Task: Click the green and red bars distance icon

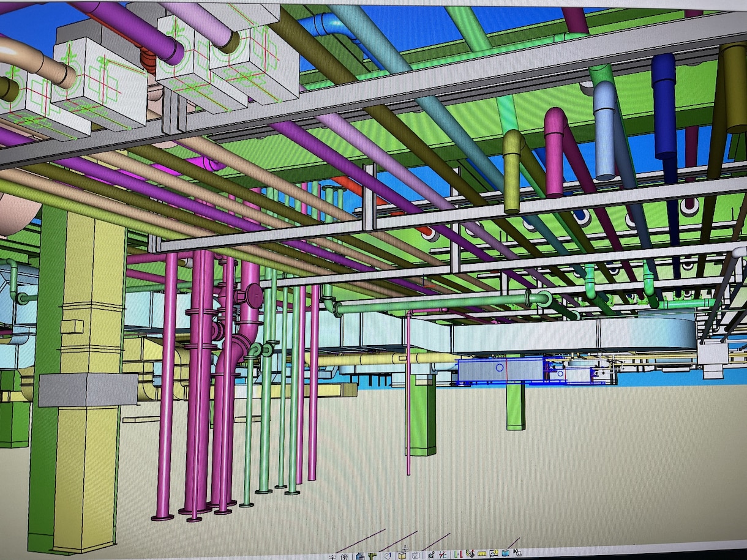Action: pos(458,554)
